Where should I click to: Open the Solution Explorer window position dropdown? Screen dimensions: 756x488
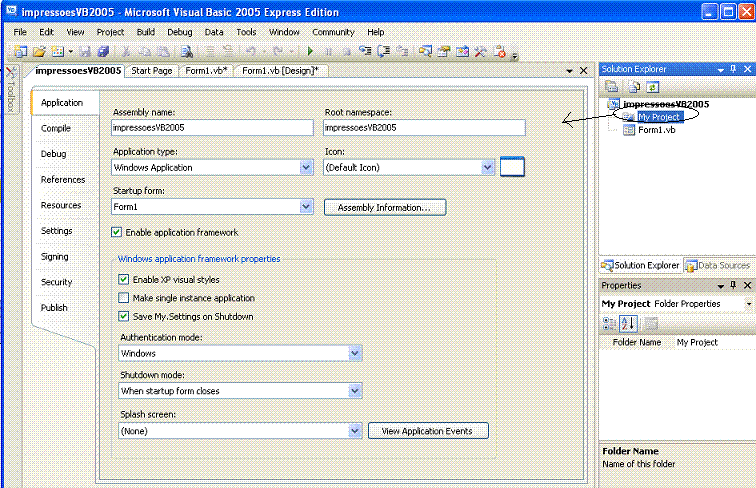(x=720, y=69)
